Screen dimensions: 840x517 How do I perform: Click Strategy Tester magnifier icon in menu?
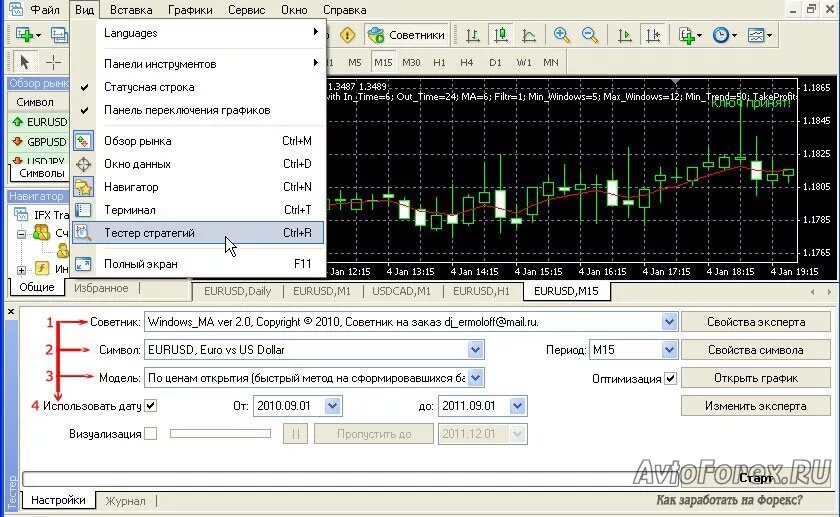pyautogui.click(x=84, y=233)
